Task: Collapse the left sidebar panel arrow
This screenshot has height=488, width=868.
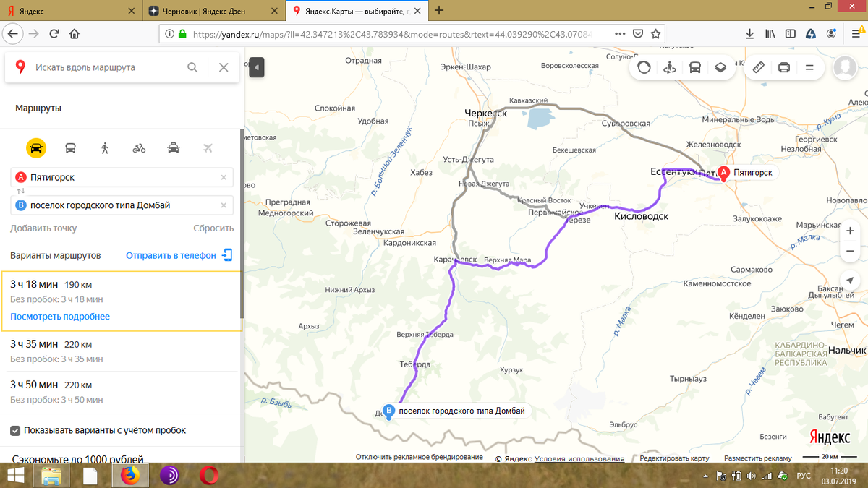Action: click(x=257, y=68)
